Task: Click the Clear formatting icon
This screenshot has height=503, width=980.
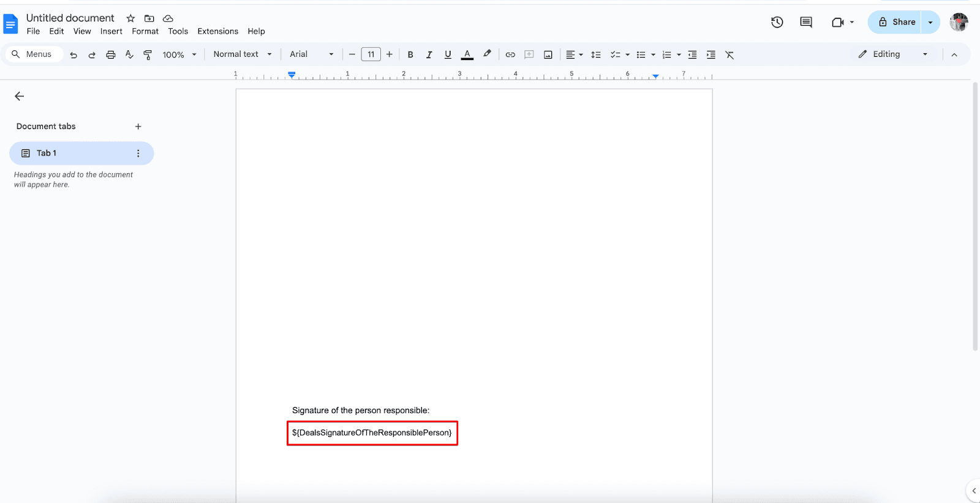Action: (729, 54)
